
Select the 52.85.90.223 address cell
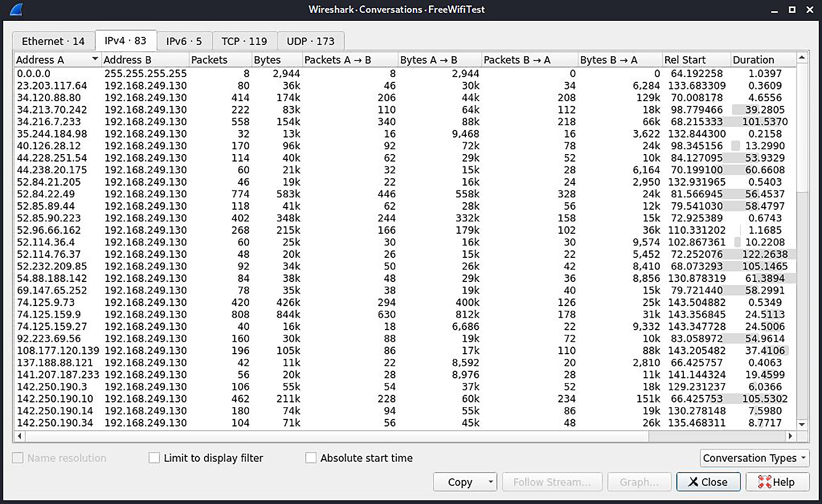49,218
